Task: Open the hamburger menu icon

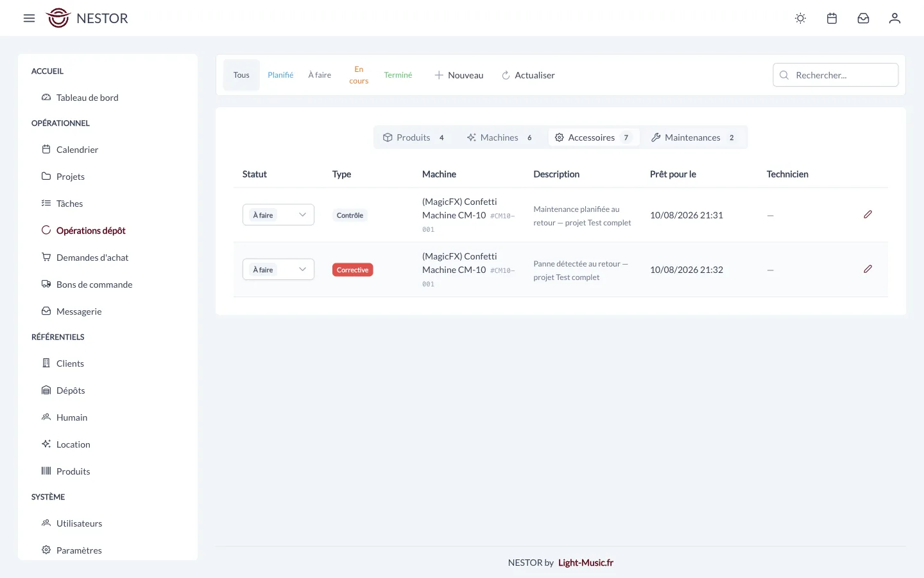Action: pyautogui.click(x=29, y=18)
